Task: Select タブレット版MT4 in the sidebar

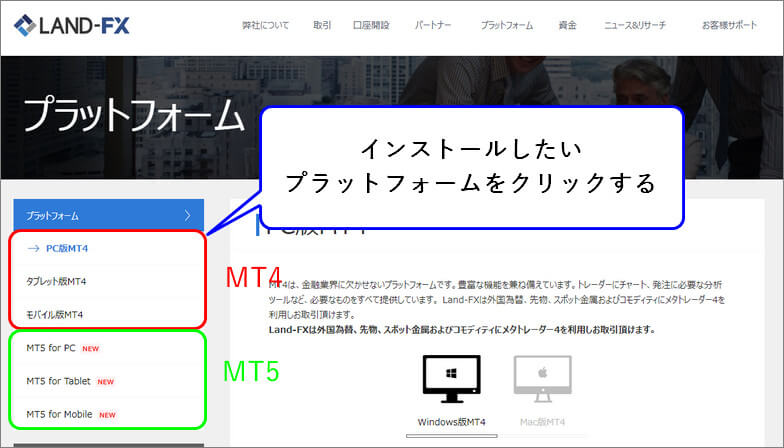Action: pos(56,282)
